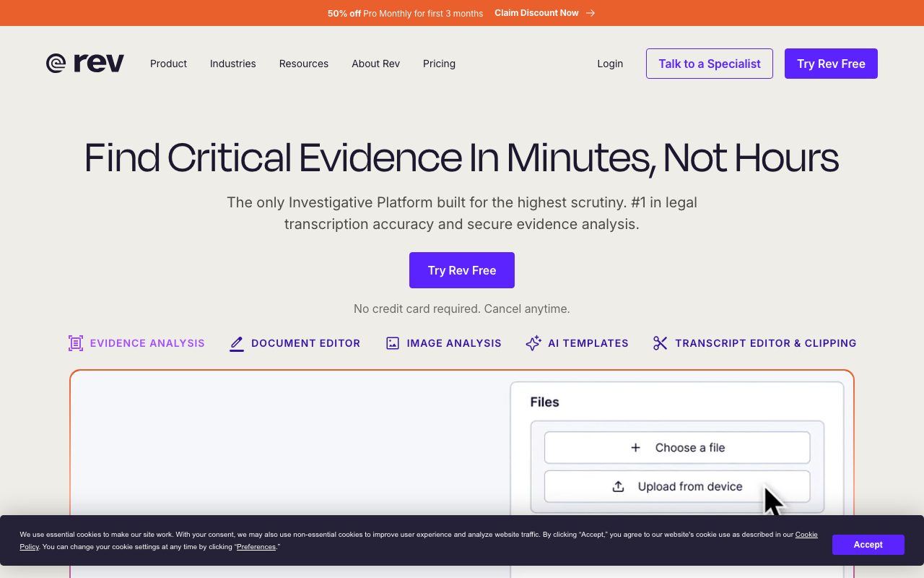Image resolution: width=924 pixels, height=578 pixels.
Task: Click Claim Discount Now link
Action: point(545,13)
